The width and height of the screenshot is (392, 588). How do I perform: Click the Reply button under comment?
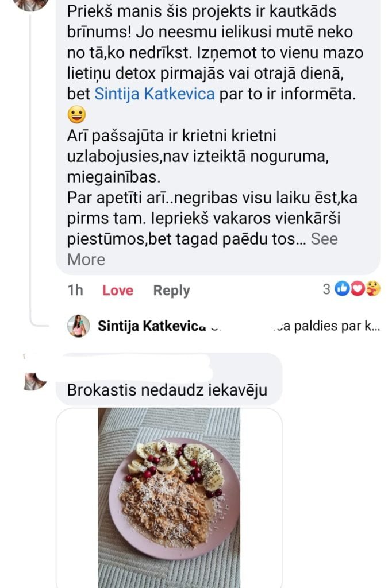[x=171, y=291]
